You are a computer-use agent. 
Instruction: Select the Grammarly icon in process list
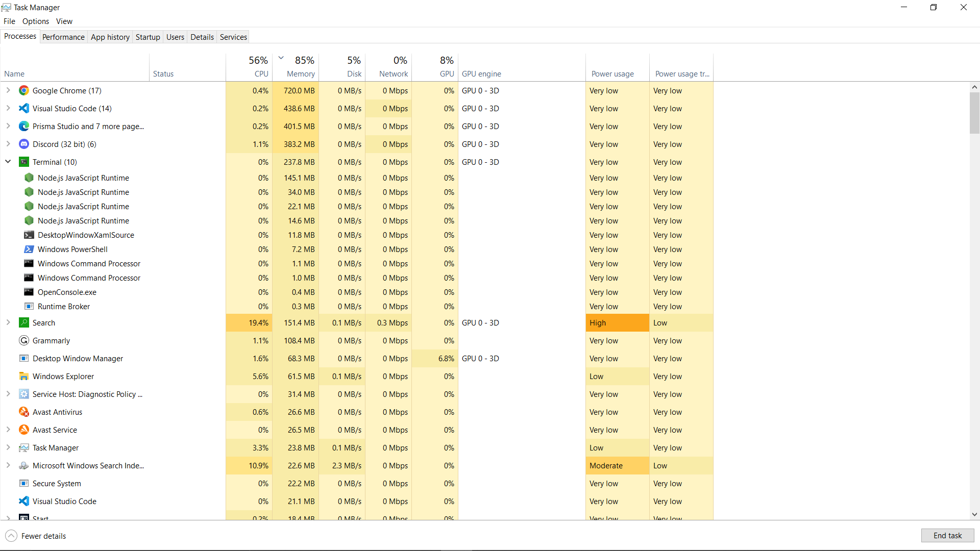click(24, 341)
